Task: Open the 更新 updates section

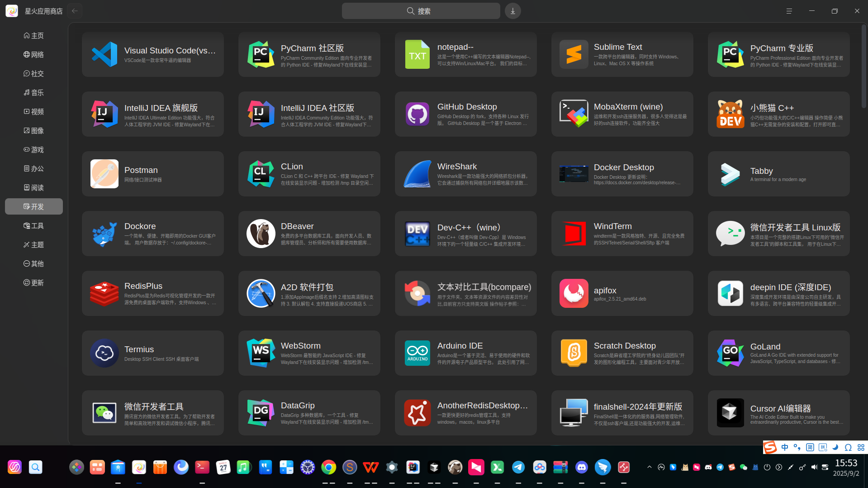Action: [34, 282]
